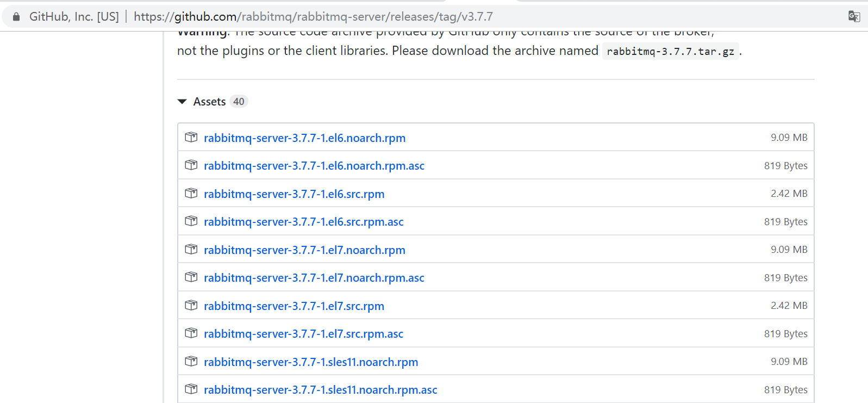The width and height of the screenshot is (868, 403).
Task: Click the Assets count badge showing 40
Action: click(239, 102)
